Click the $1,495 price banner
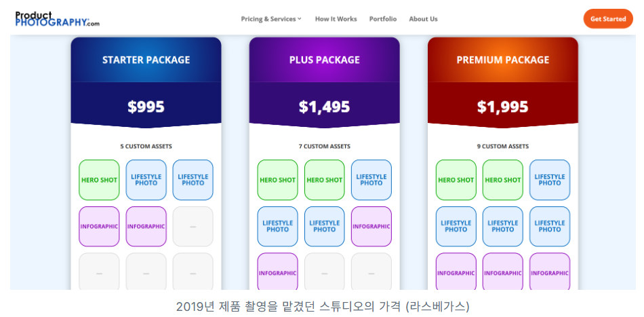Image resolution: width=644 pixels, height=317 pixels. tap(325, 105)
